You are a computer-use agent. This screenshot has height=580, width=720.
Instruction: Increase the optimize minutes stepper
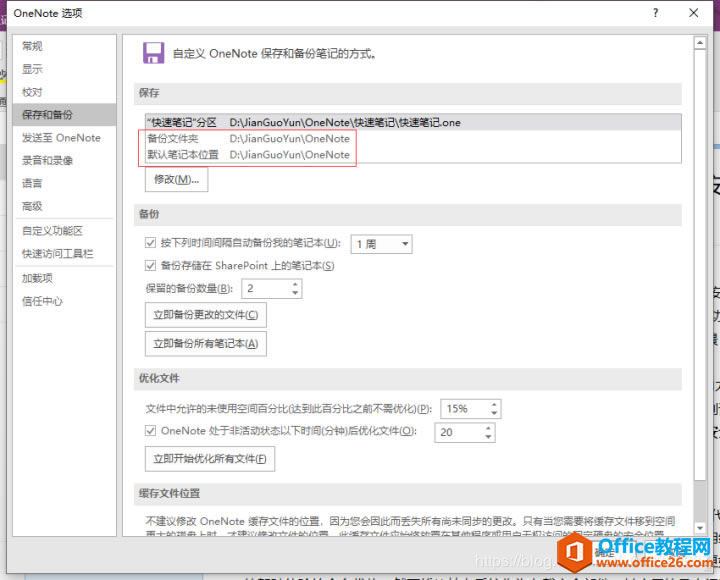coord(488,428)
